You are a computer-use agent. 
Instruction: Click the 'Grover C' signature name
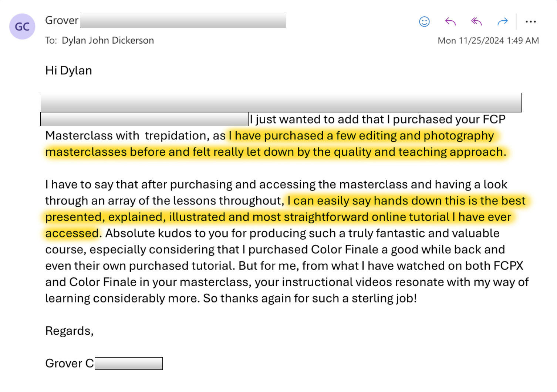70,364
